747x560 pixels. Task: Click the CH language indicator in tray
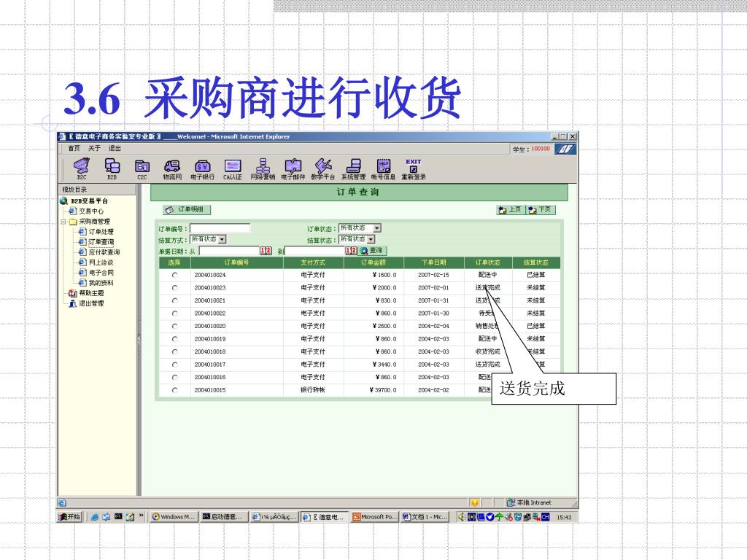545,517
